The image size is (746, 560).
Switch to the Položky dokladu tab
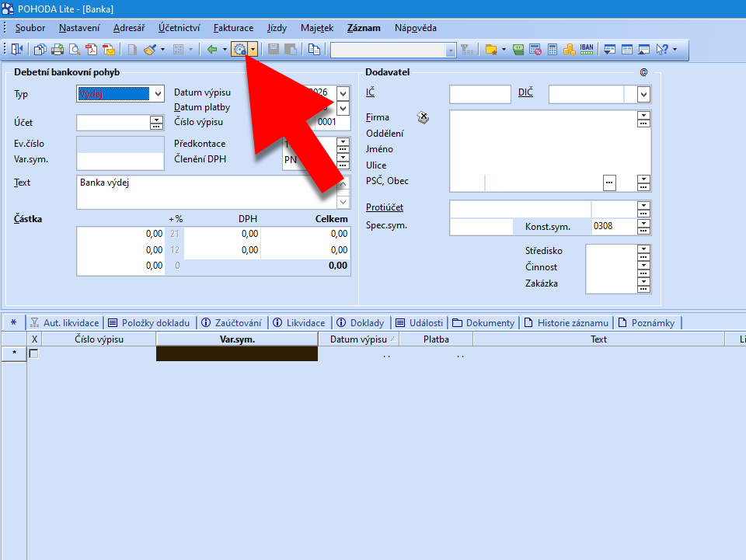coord(148,323)
